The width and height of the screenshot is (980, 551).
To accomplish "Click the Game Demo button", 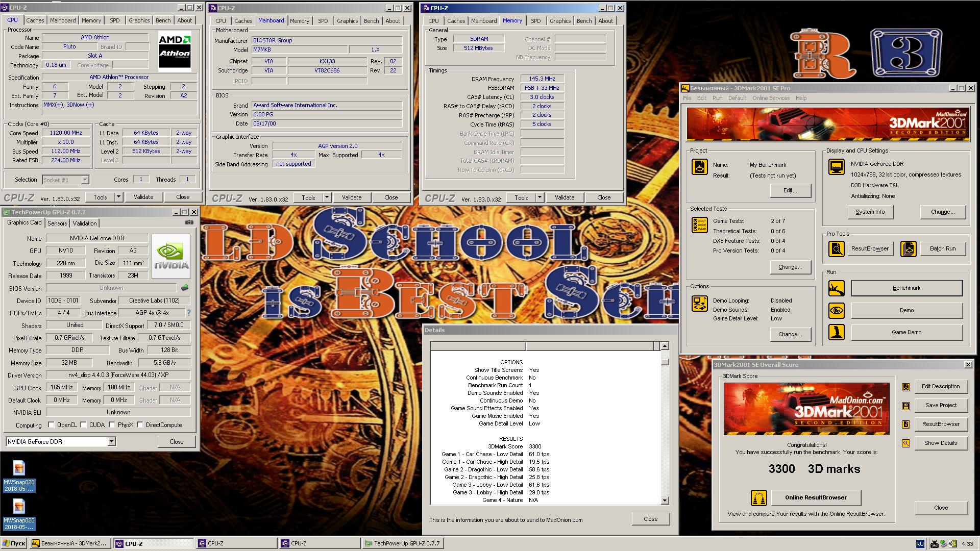I will [x=906, y=332].
